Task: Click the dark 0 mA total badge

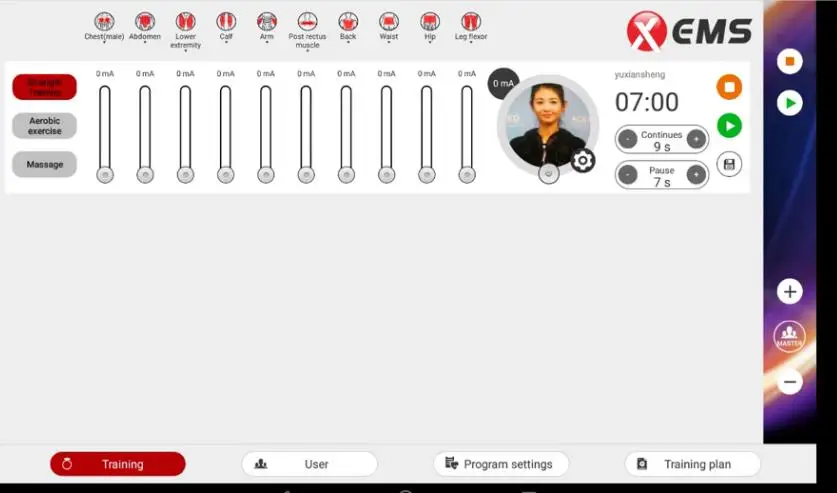Action: point(503,83)
